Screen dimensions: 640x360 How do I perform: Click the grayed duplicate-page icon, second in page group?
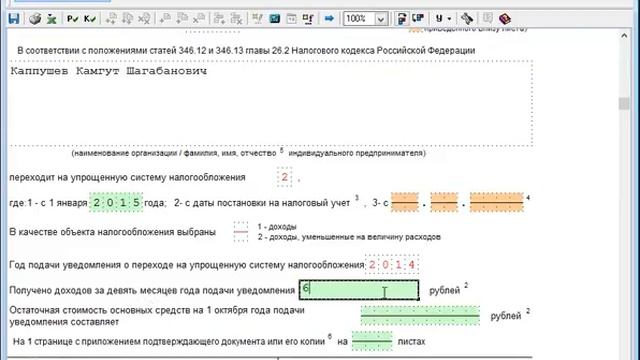pyautogui.click(x=127, y=18)
